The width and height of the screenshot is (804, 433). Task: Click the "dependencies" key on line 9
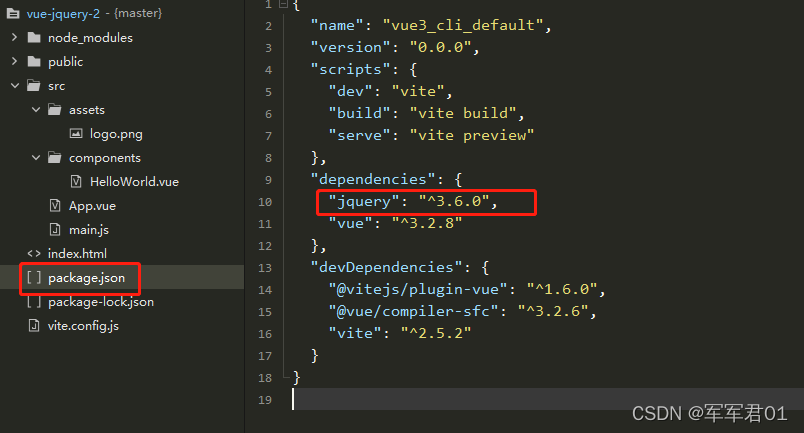pyautogui.click(x=373, y=179)
